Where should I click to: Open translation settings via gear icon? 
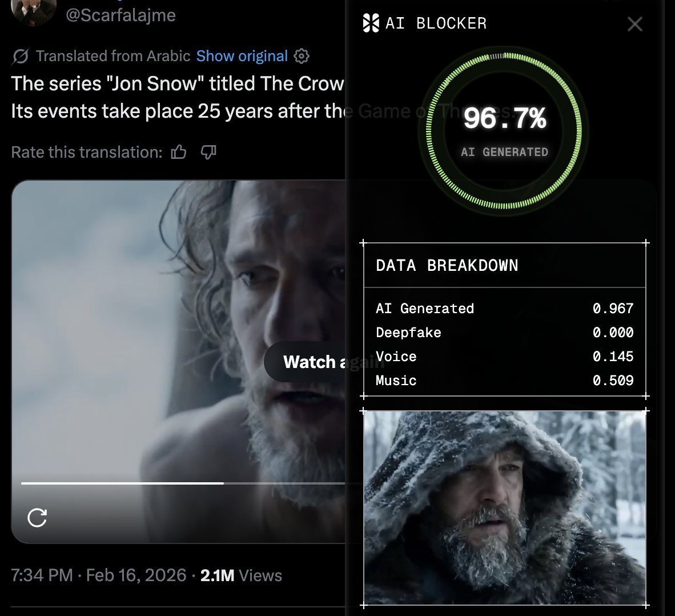(302, 56)
